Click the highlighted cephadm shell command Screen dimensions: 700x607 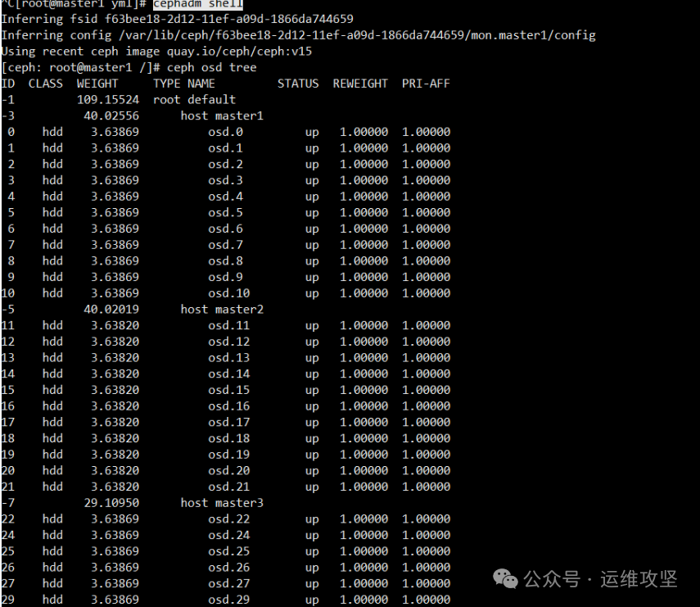pyautogui.click(x=197, y=5)
